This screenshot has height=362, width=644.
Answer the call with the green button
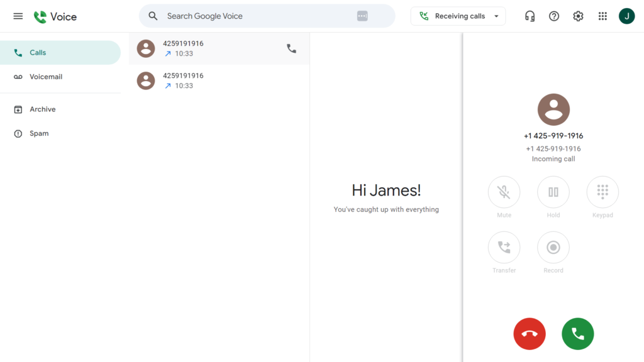point(577,334)
